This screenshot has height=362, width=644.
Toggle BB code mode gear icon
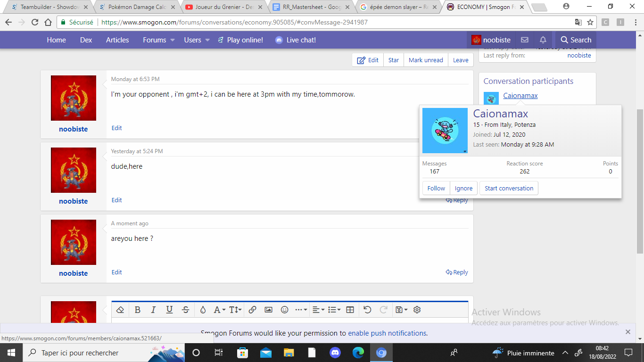pyautogui.click(x=417, y=310)
